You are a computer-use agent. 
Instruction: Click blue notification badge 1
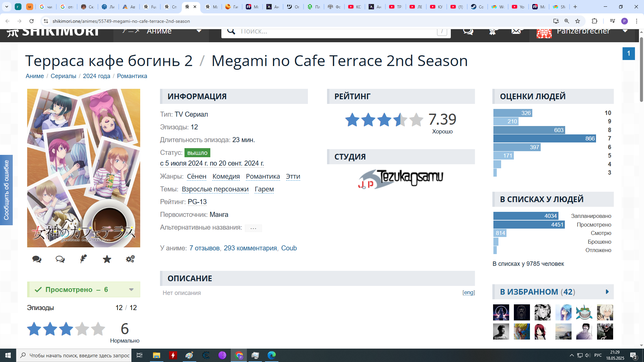629,54
